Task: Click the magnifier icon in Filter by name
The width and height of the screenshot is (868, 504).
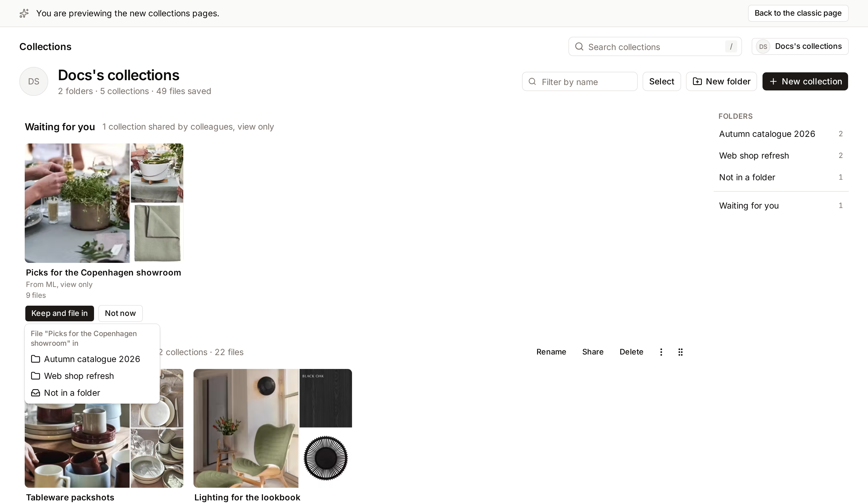Action: click(x=532, y=81)
